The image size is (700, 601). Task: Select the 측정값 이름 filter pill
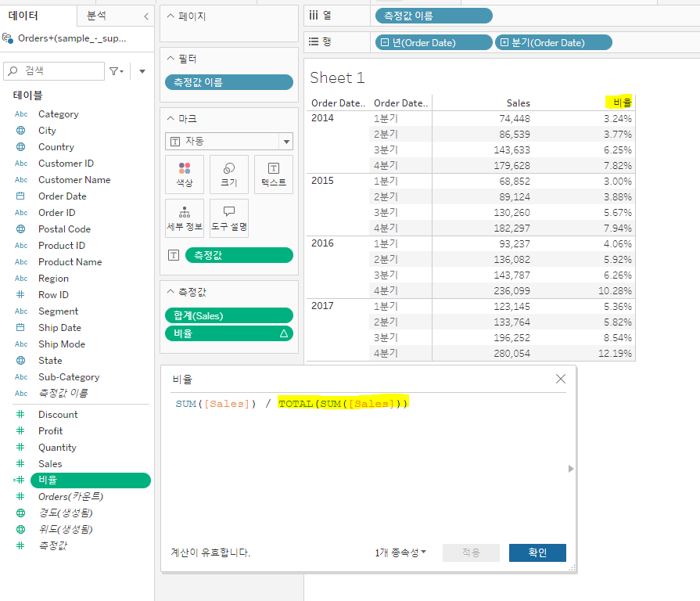pyautogui.click(x=229, y=82)
